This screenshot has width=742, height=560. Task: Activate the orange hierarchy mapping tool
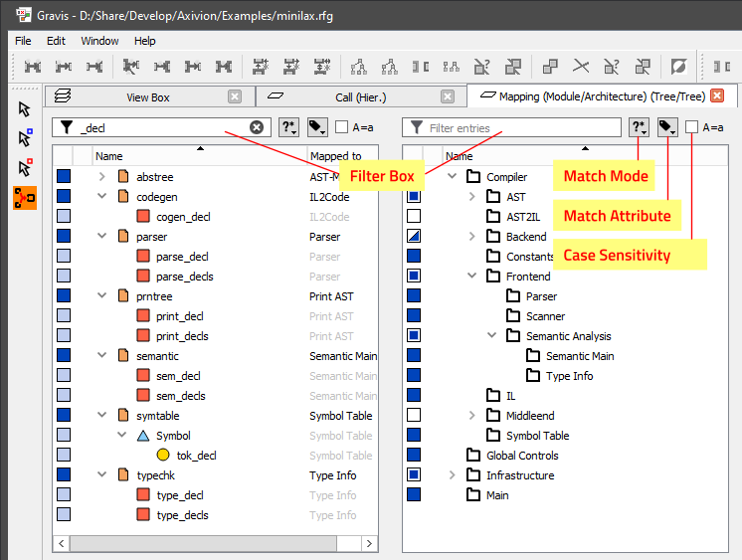25,198
